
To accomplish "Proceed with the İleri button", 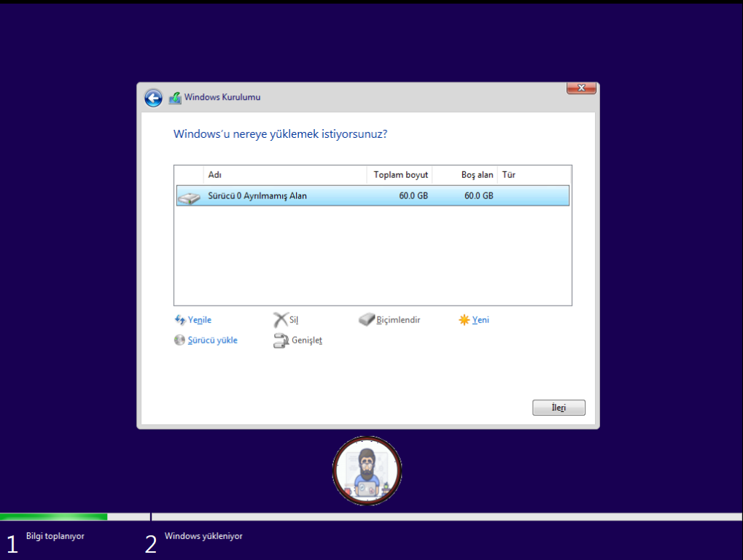I will pos(559,408).
